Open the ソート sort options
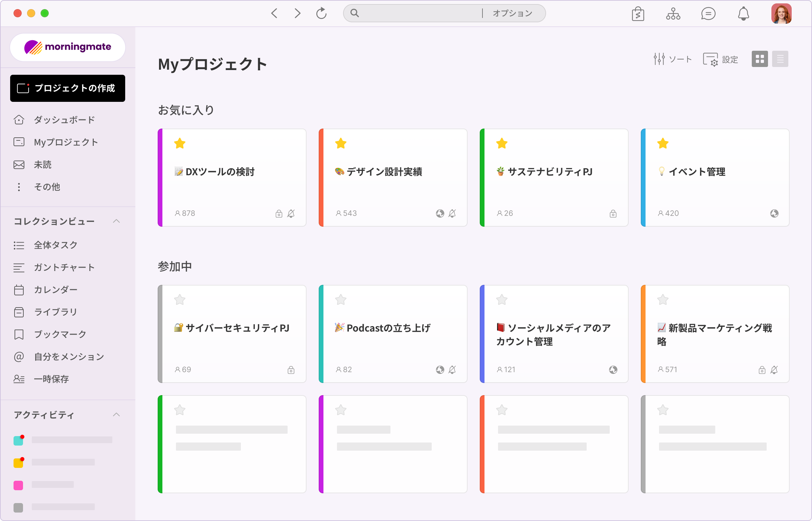 (673, 59)
